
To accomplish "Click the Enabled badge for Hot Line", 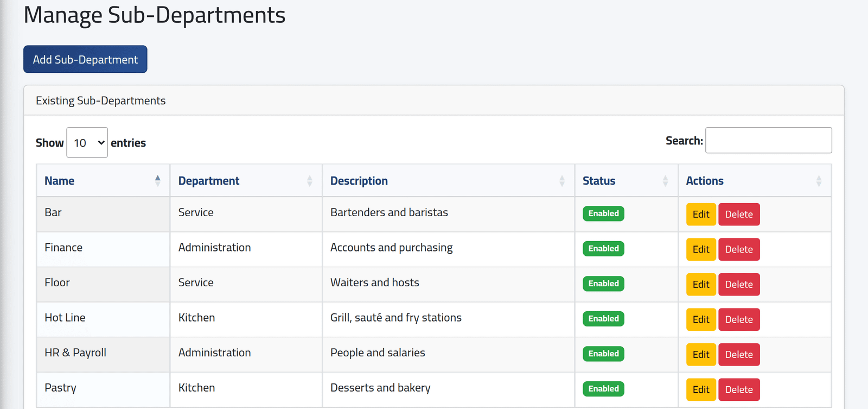I will click(x=603, y=319).
